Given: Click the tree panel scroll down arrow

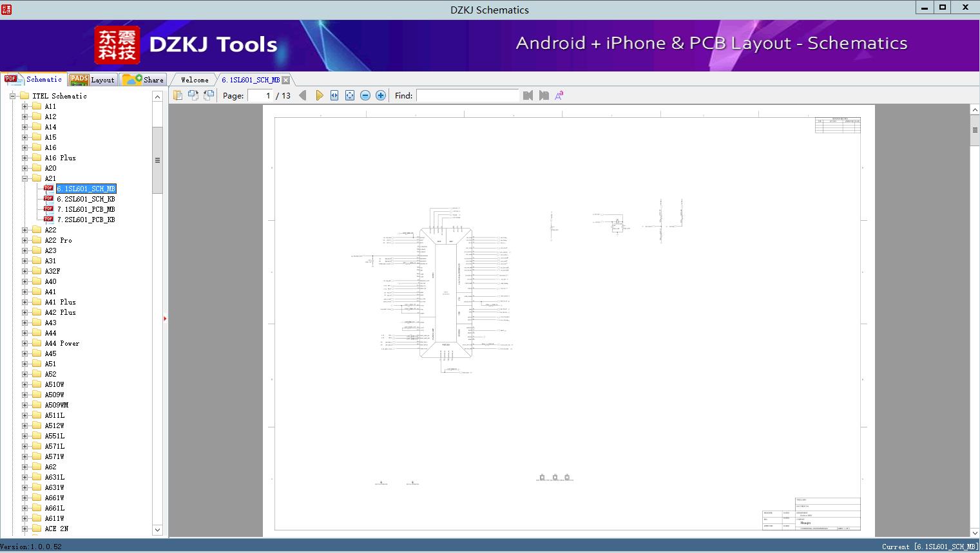Looking at the screenshot, I should [157, 530].
